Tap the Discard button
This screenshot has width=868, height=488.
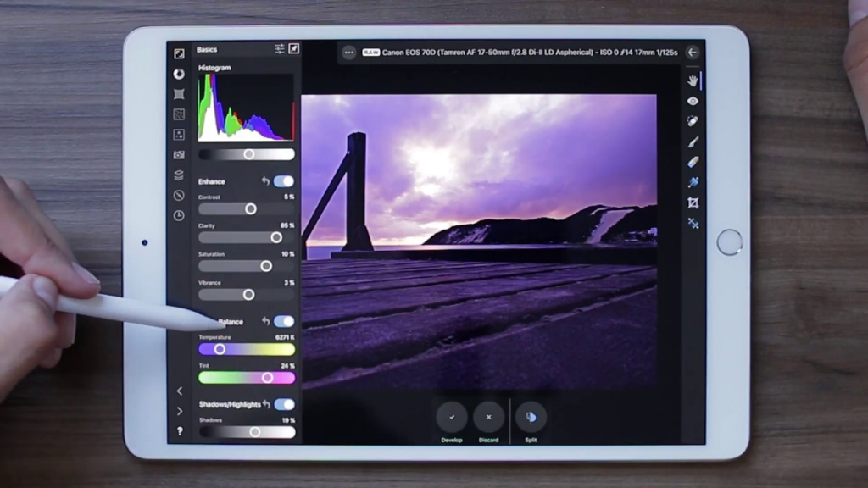488,417
